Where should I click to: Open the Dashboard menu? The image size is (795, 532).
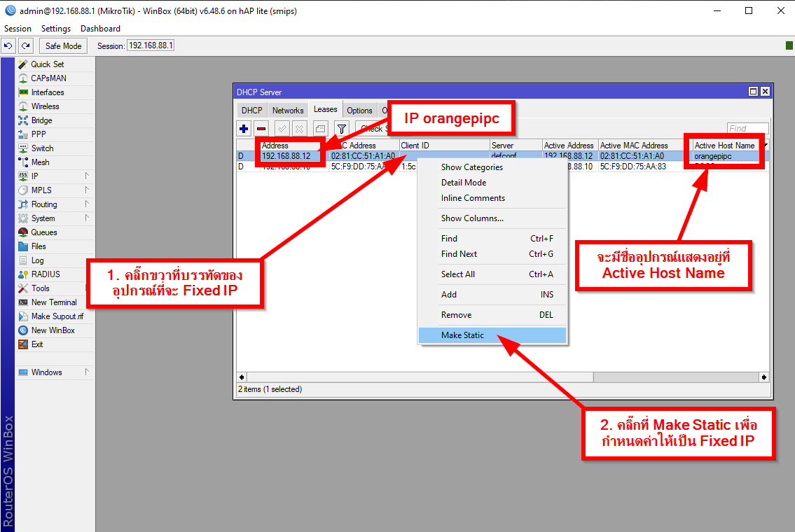(x=100, y=29)
